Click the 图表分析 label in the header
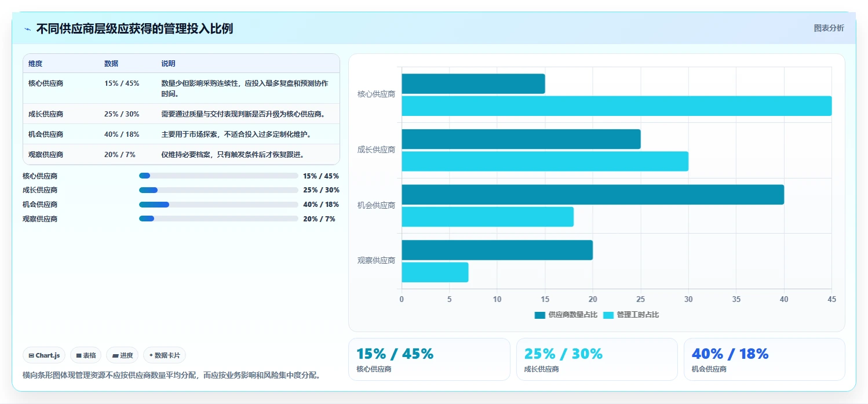This screenshot has width=868, height=404. (x=829, y=28)
